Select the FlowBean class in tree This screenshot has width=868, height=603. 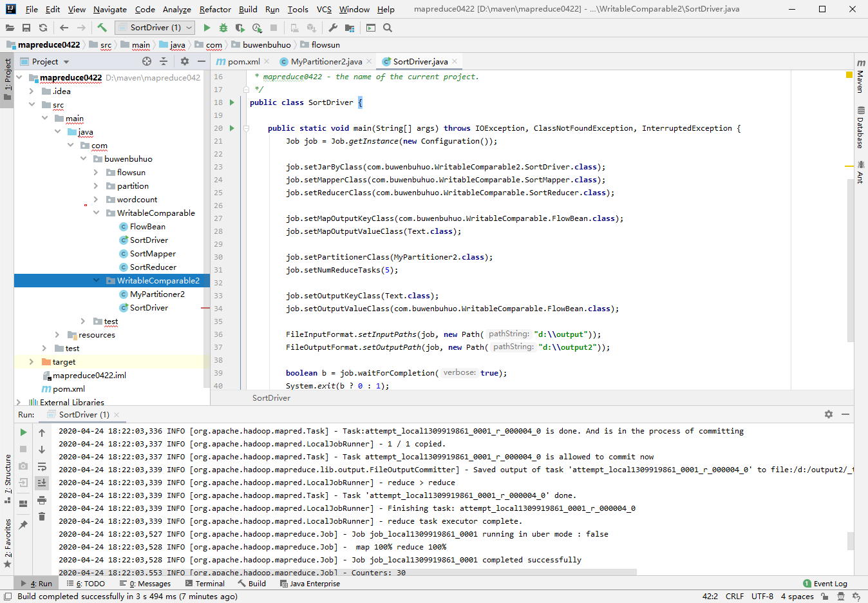tap(147, 227)
